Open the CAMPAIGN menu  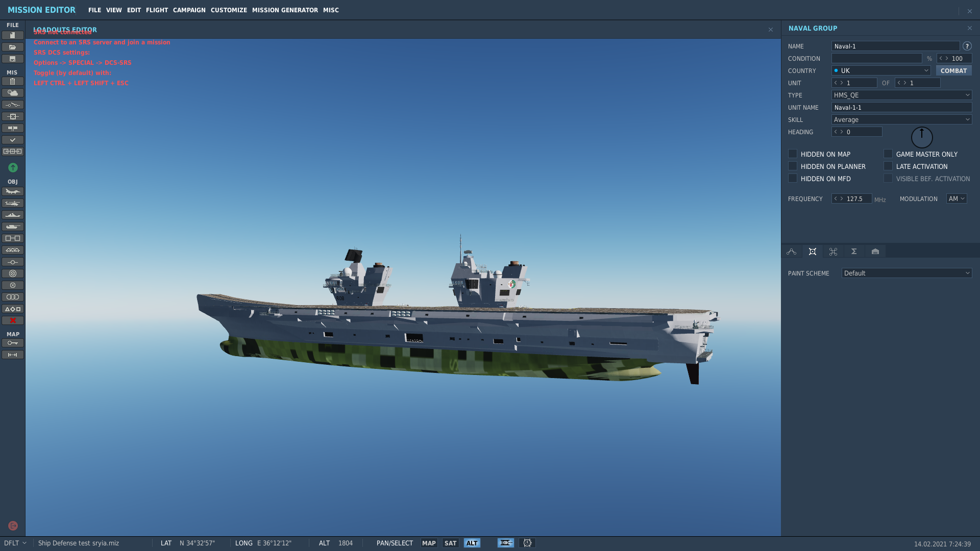[x=189, y=10]
